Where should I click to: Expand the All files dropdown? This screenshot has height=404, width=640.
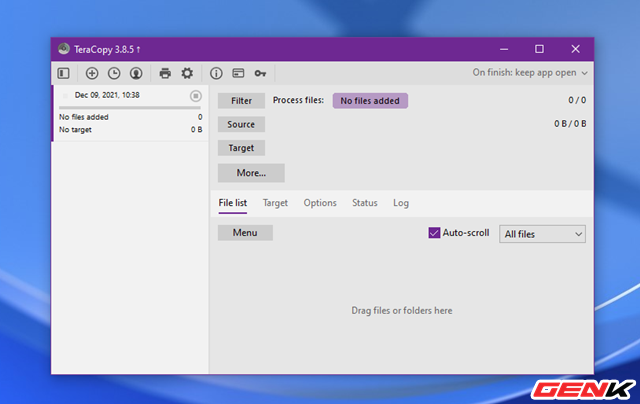tap(542, 234)
